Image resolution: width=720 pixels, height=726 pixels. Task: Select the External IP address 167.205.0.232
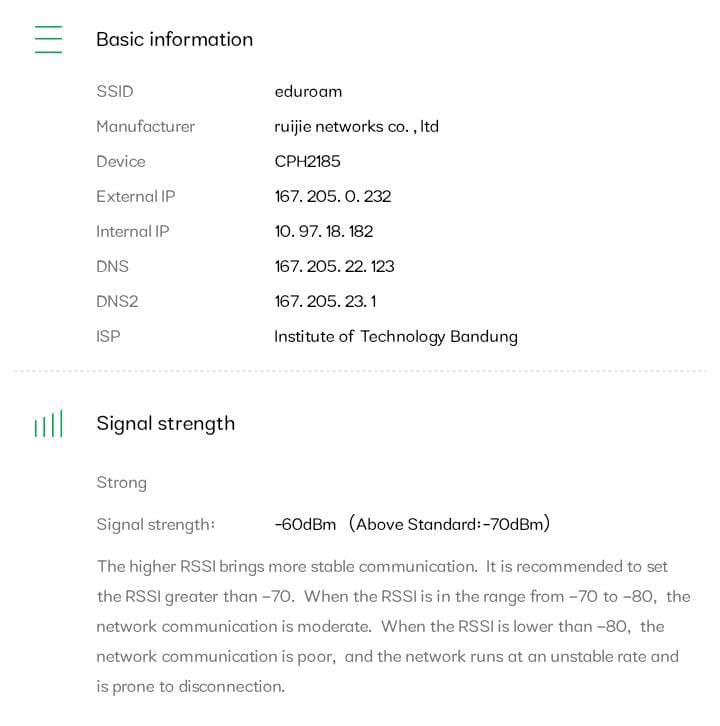click(332, 196)
